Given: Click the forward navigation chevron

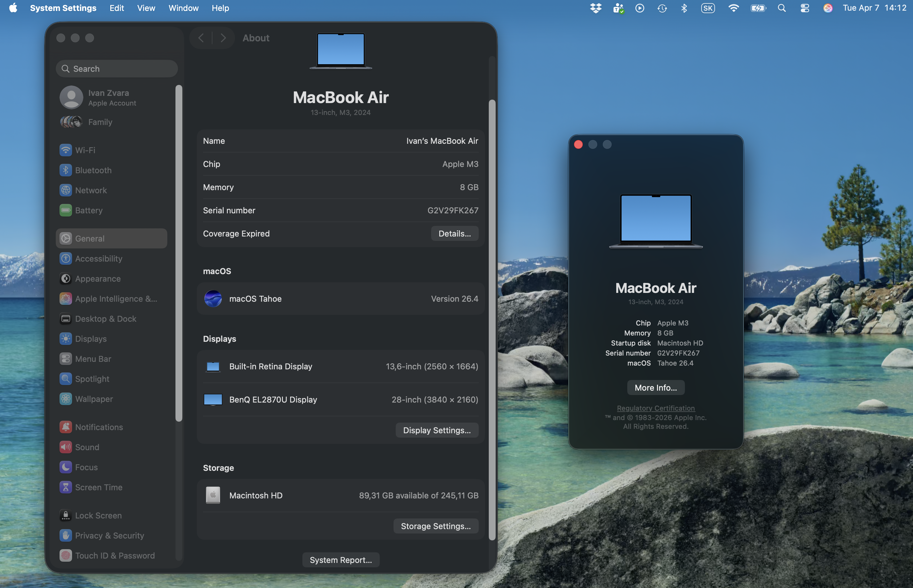Looking at the screenshot, I should [x=223, y=38].
